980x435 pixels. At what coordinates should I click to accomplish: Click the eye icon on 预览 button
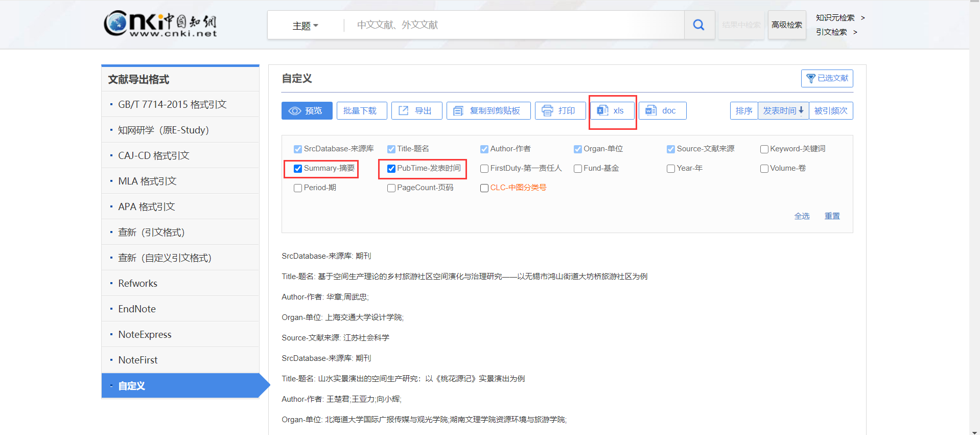coord(295,111)
